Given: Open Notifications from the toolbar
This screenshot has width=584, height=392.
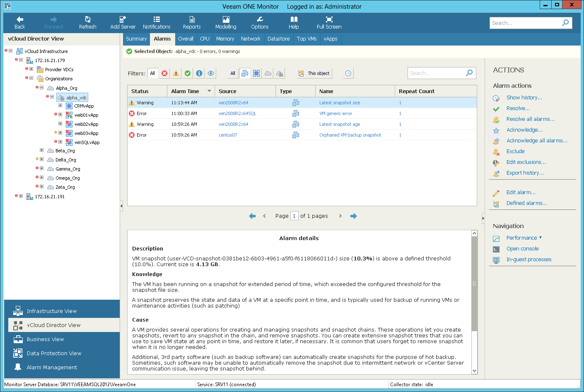Looking at the screenshot, I should pyautogui.click(x=157, y=23).
